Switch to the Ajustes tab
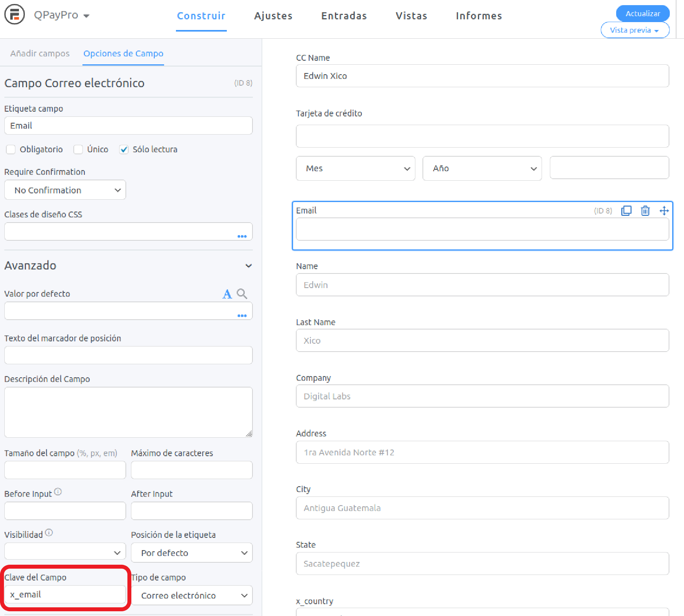 [273, 16]
